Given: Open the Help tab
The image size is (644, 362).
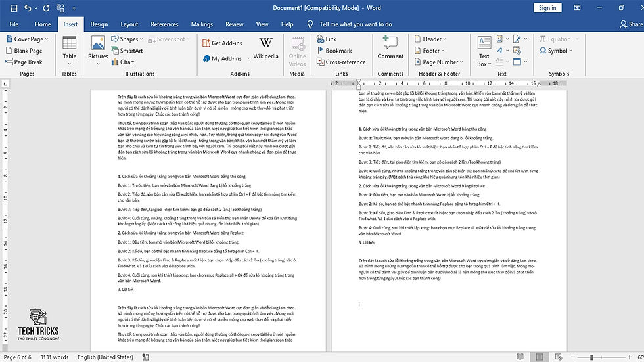Looking at the screenshot, I should click(x=287, y=24).
